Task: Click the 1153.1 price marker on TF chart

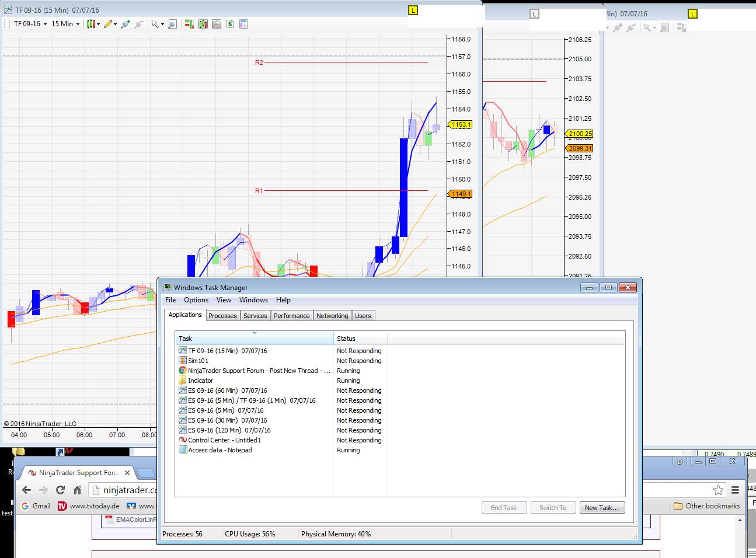Action: (460, 124)
